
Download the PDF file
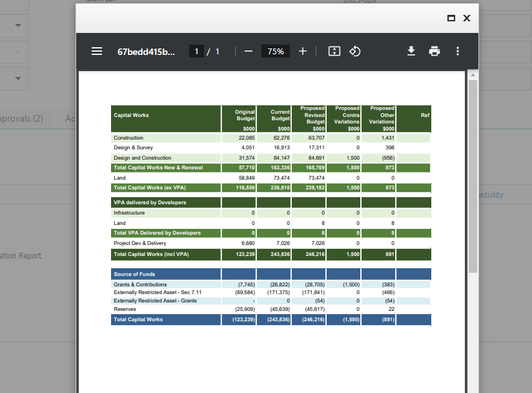click(411, 51)
